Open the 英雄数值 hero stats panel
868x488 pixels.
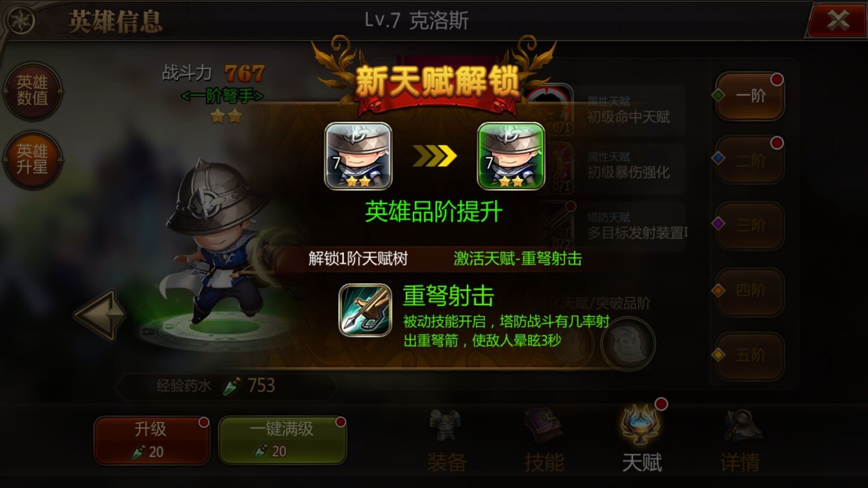tap(32, 90)
